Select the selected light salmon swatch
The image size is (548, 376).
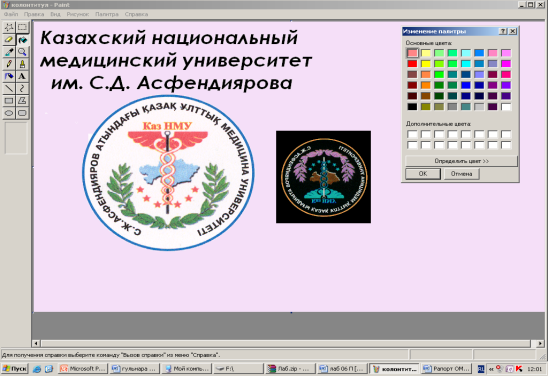coord(412,53)
